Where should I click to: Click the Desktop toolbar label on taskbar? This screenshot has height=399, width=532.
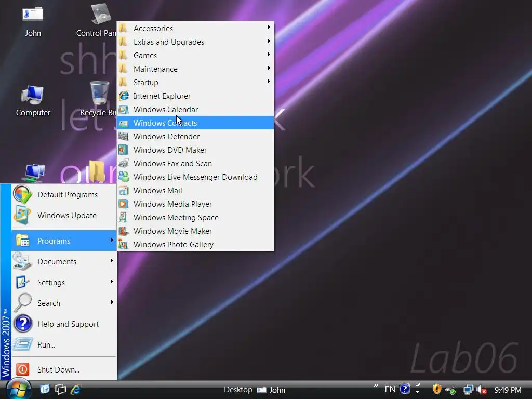[238, 390]
